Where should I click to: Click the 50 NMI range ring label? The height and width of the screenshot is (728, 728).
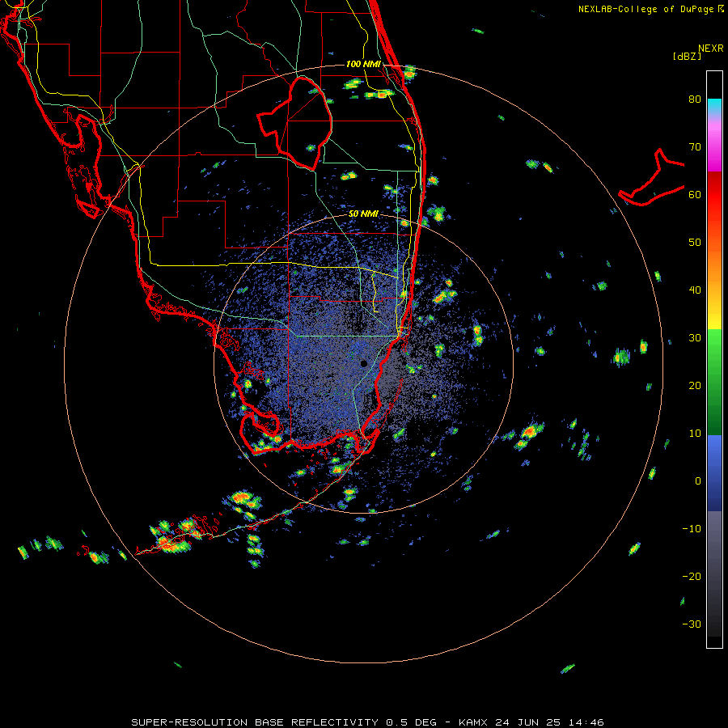click(363, 214)
